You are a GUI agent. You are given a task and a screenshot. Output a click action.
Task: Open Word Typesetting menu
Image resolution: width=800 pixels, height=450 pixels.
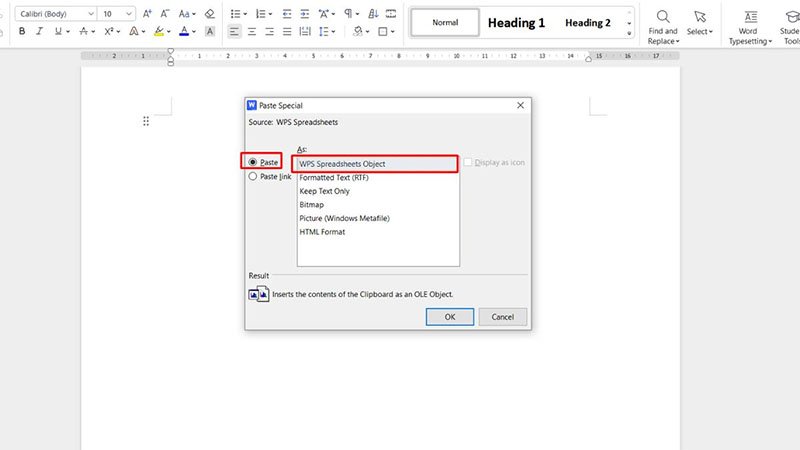pyautogui.click(x=750, y=27)
